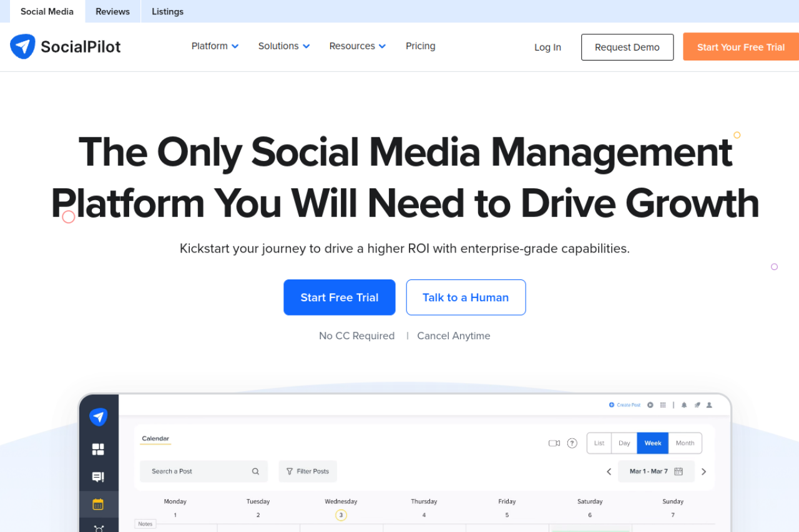Click the Calendar tab label

click(155, 439)
